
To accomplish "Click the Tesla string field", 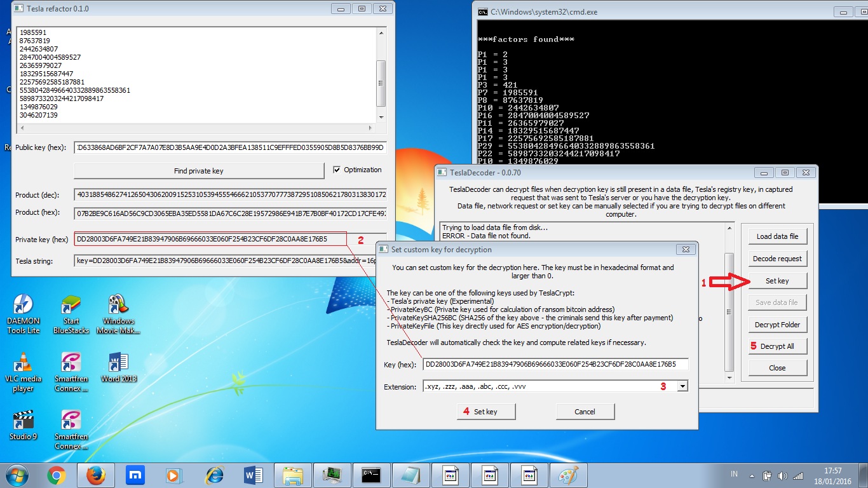I will coord(230,261).
